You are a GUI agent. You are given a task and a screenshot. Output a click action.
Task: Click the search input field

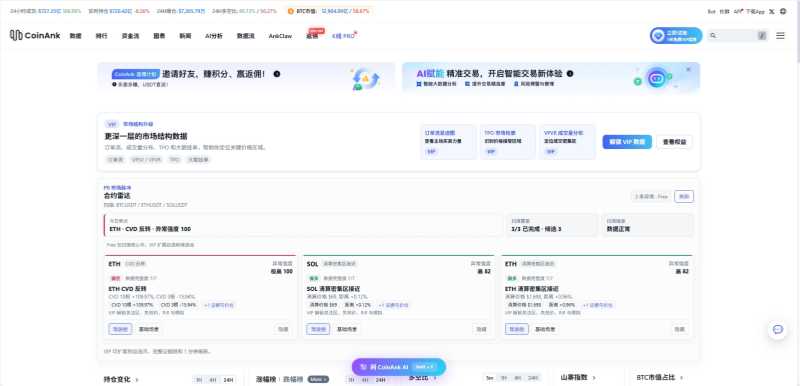(737, 36)
